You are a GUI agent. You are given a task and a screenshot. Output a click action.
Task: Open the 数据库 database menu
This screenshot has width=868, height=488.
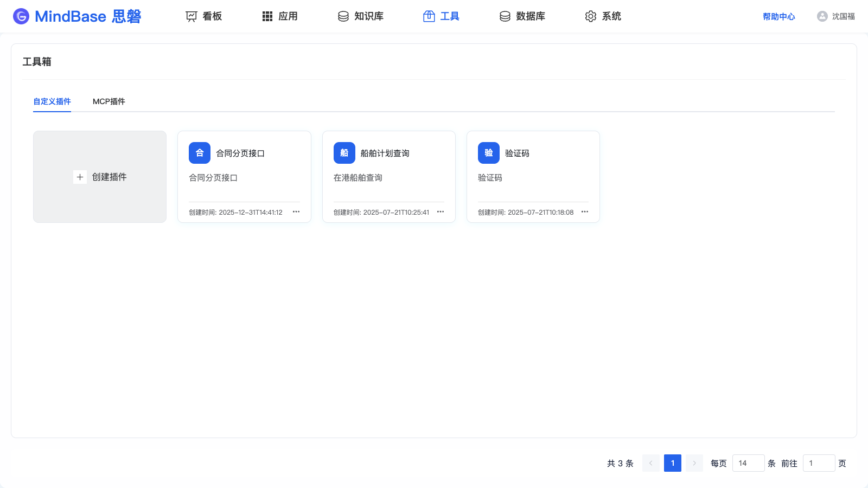(x=522, y=16)
